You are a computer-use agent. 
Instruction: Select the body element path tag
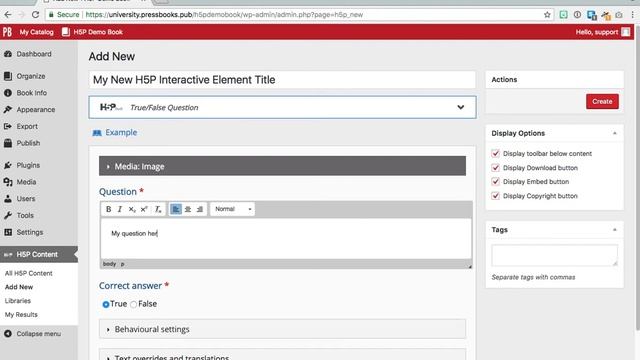pos(109,264)
